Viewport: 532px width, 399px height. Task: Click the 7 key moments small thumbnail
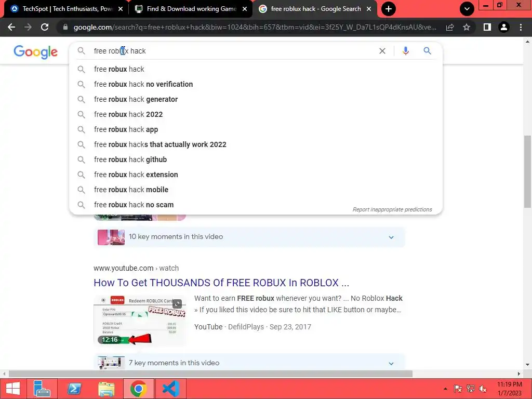coord(111,363)
